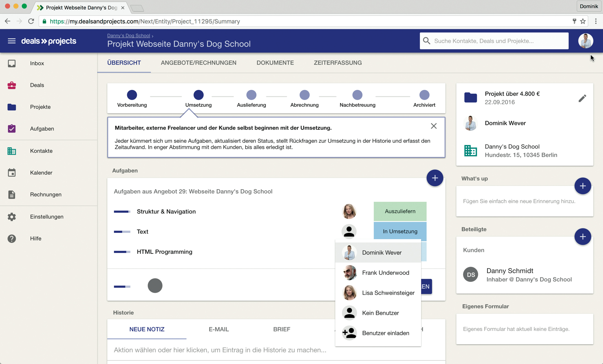Mark the project stage as Archiviert
Image resolution: width=603 pixels, height=364 pixels.
pos(424,95)
